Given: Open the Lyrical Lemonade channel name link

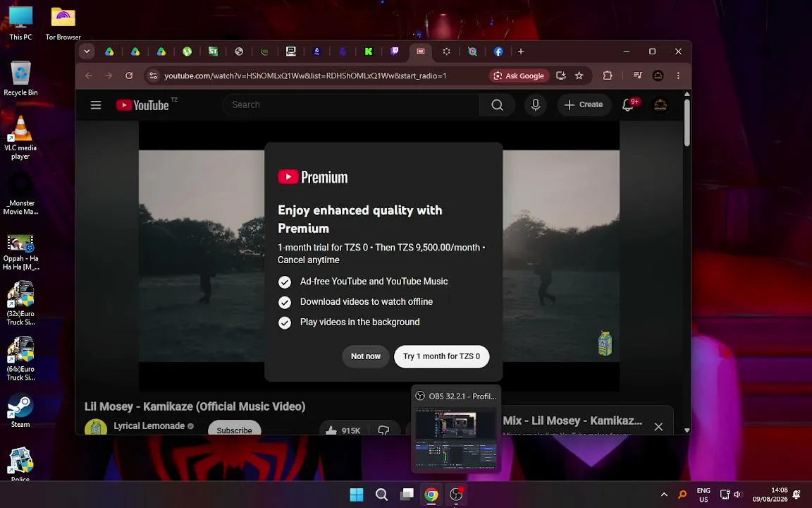Looking at the screenshot, I should click(x=149, y=426).
